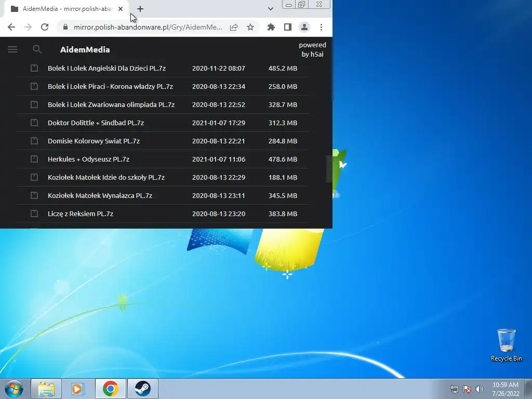This screenshot has width=532, height=399.
Task: Click the date 2021-01-07 11:06
Action: [219, 159]
